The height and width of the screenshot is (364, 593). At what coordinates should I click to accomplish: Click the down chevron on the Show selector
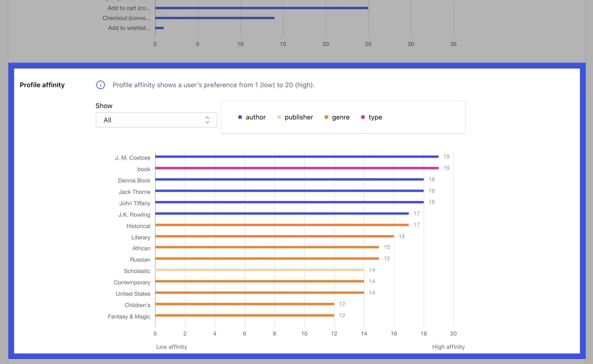(207, 122)
